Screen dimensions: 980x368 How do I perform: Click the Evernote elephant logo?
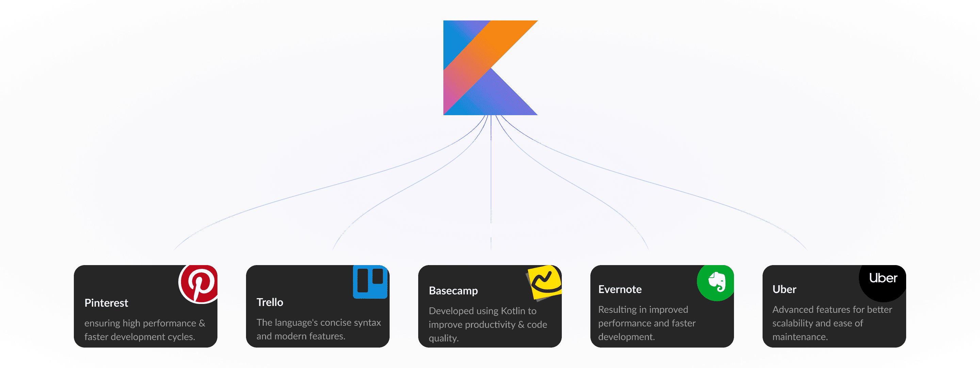pos(715,283)
